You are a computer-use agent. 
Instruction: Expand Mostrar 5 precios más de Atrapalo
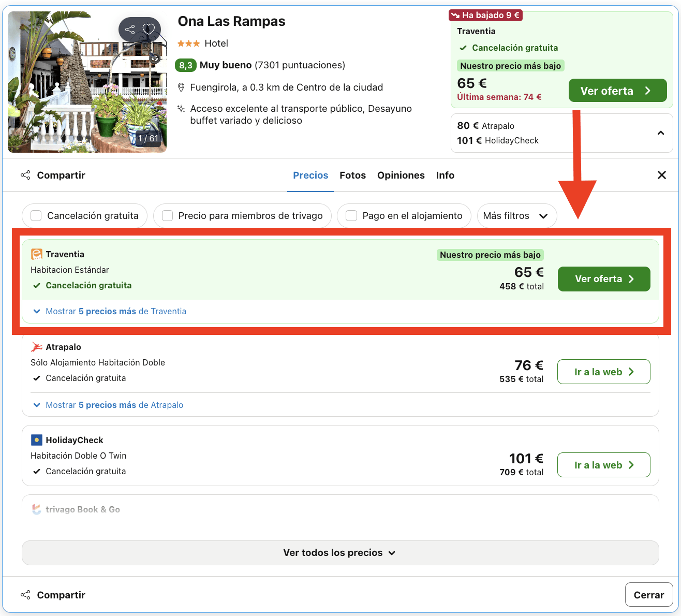click(108, 405)
